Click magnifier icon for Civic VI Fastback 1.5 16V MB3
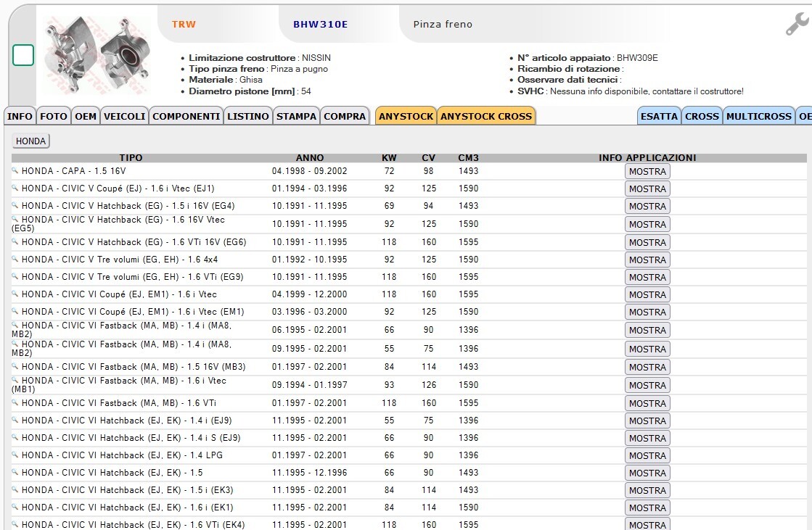The width and height of the screenshot is (812, 530). click(x=15, y=365)
